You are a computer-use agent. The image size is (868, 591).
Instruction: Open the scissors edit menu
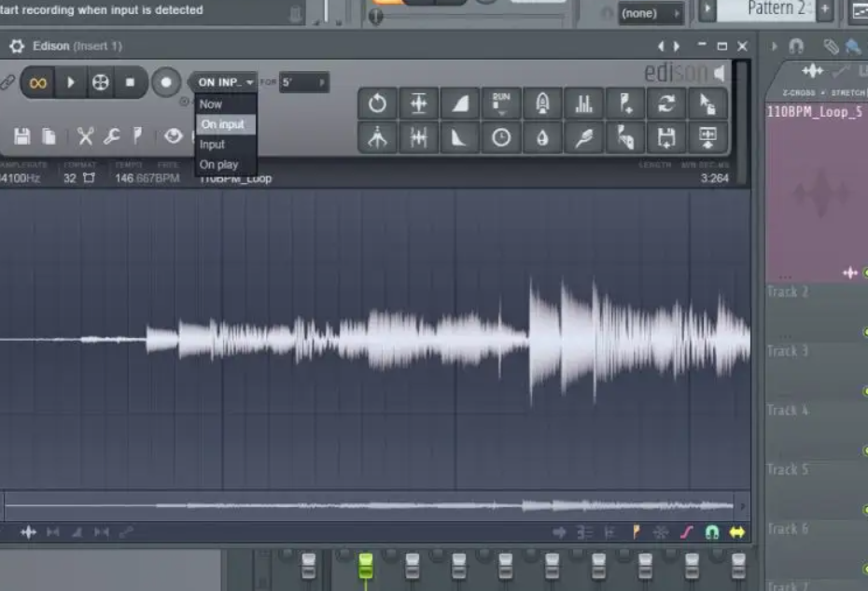(85, 135)
